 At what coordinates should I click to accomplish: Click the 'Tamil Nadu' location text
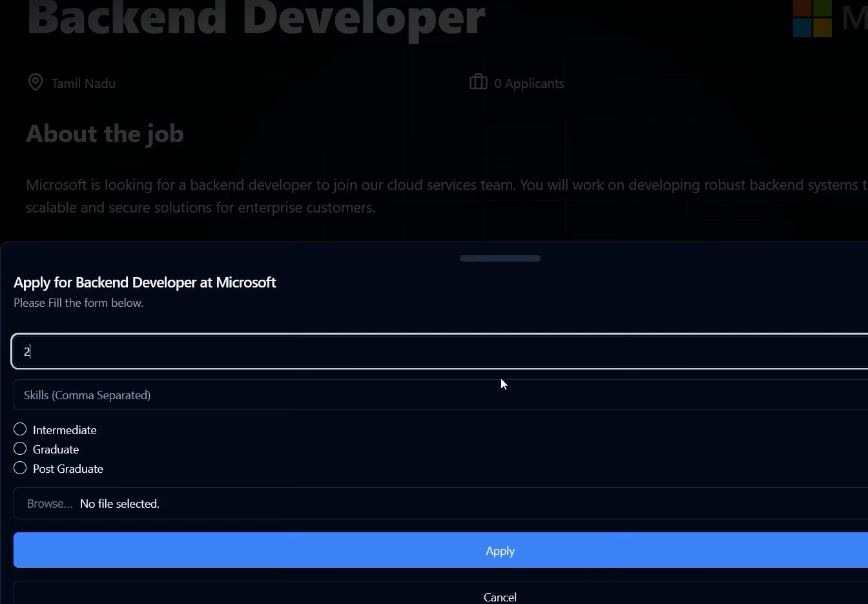click(83, 83)
